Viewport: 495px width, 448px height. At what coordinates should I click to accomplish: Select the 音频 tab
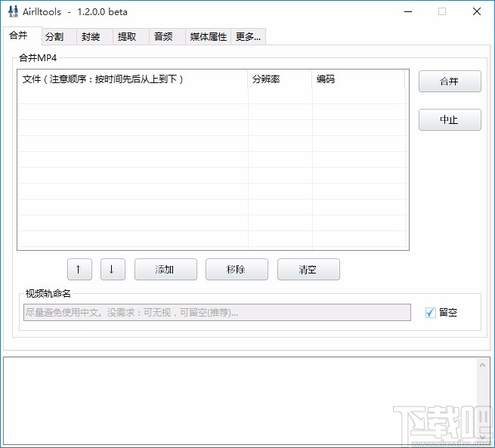[167, 36]
